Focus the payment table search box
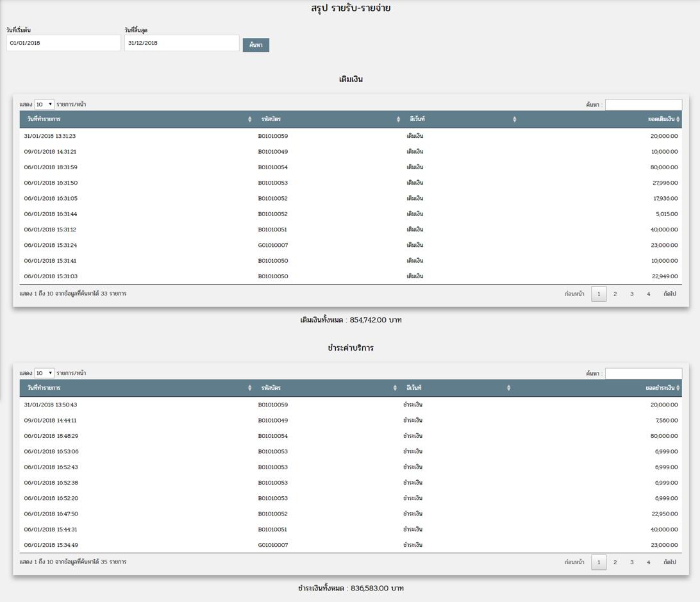The height and width of the screenshot is (602, 700). tap(643, 373)
